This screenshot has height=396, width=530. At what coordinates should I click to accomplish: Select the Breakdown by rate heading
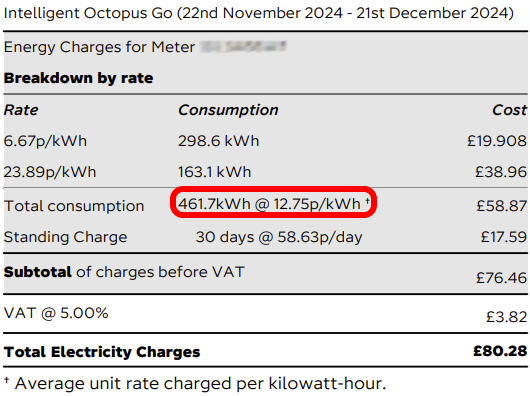(x=78, y=78)
